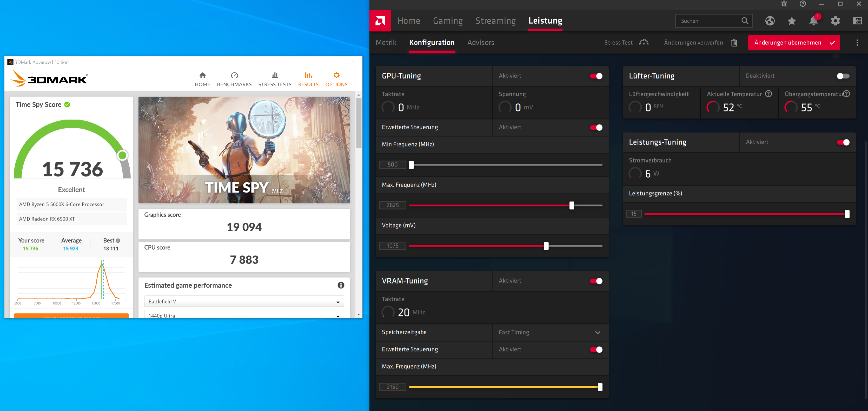Enable the Lüfter-Tuning toggle
The width and height of the screenshot is (868, 411).
[x=843, y=76]
